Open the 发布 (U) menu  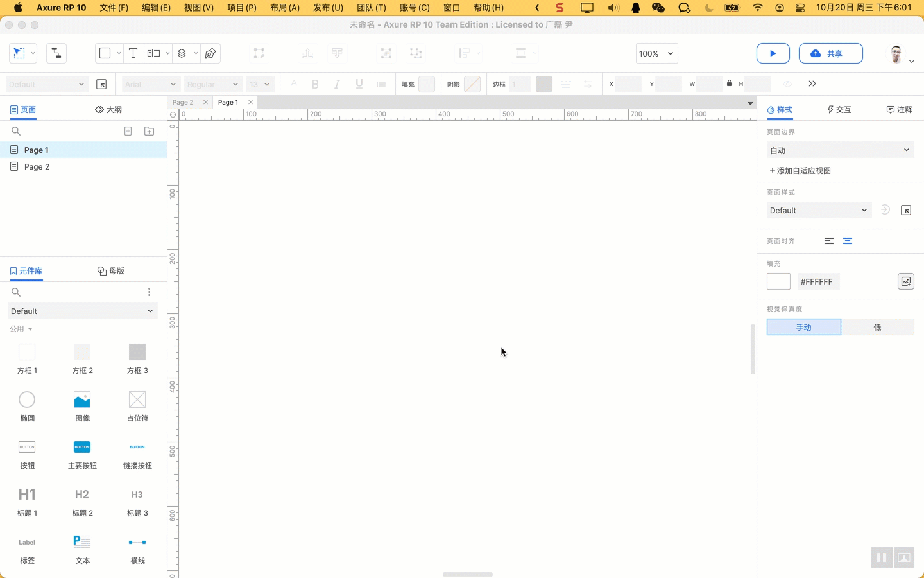pos(328,8)
